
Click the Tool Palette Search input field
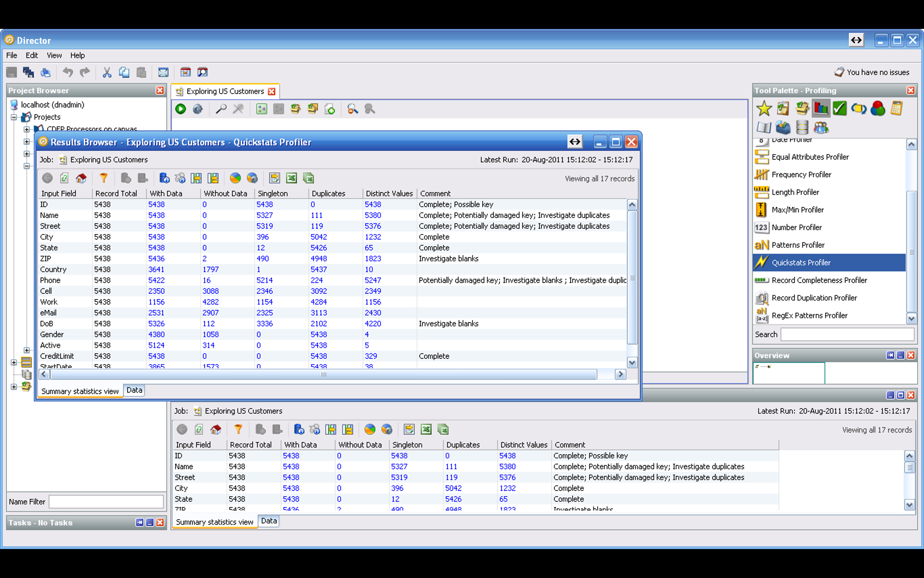tap(847, 334)
